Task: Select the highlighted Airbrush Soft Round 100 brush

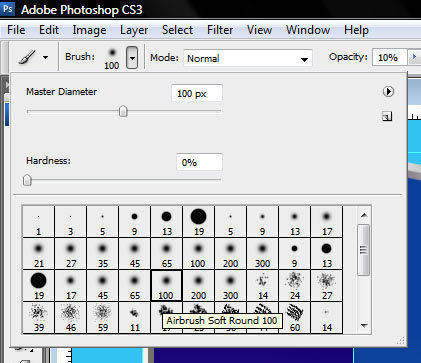Action: [166, 286]
